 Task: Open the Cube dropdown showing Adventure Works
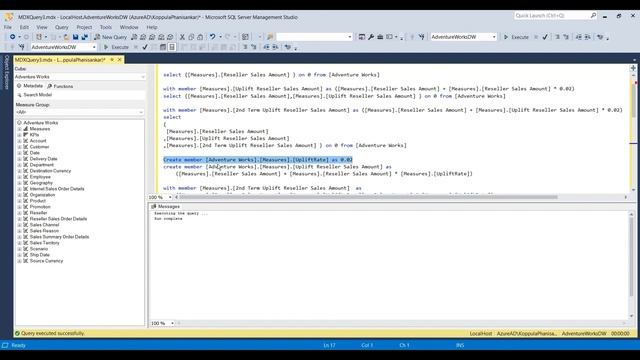click(80, 77)
